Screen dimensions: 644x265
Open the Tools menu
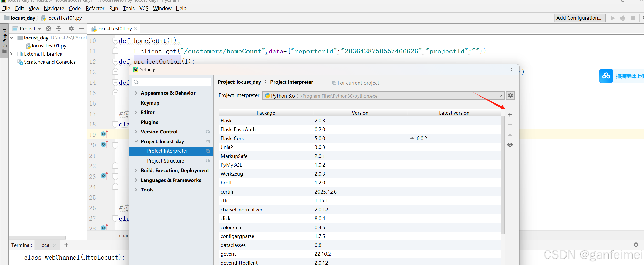tap(129, 8)
